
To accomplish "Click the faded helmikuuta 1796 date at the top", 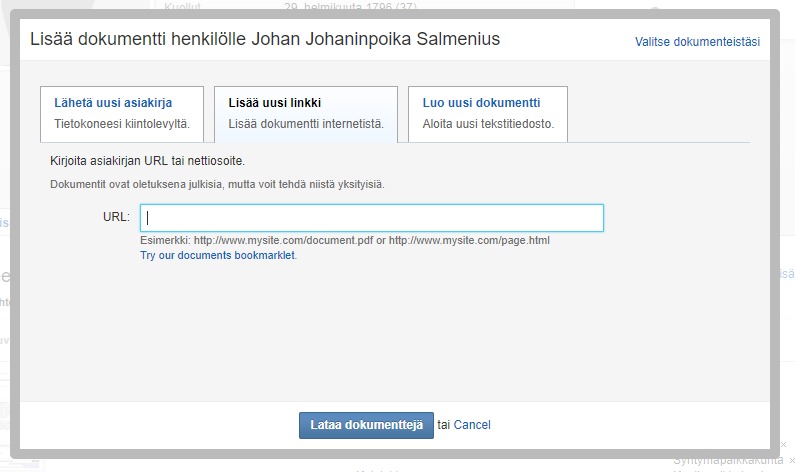I will (x=351, y=7).
